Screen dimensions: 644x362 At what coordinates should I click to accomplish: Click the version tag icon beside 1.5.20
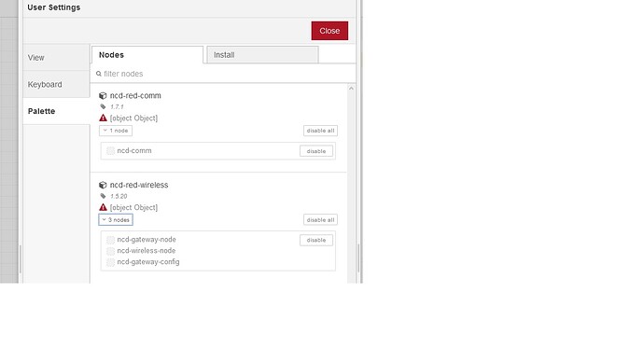[x=103, y=196]
